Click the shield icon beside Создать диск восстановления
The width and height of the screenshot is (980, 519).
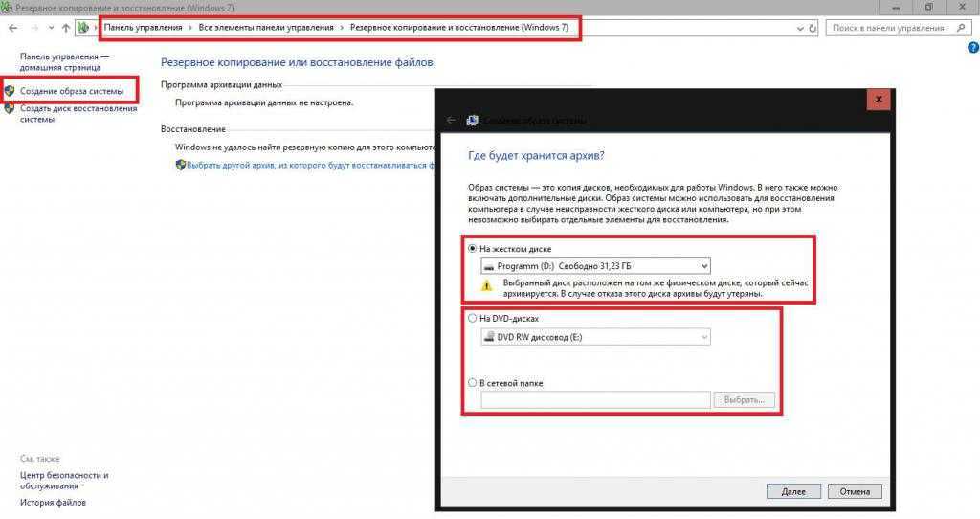click(x=10, y=109)
